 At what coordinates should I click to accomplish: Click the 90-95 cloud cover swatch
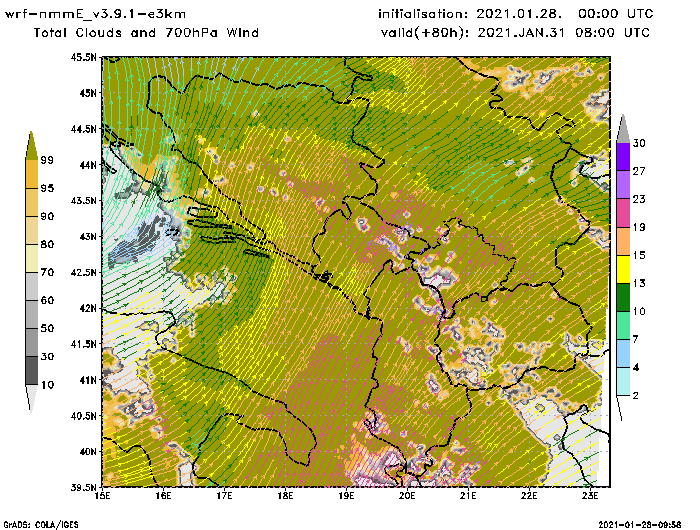(x=31, y=202)
